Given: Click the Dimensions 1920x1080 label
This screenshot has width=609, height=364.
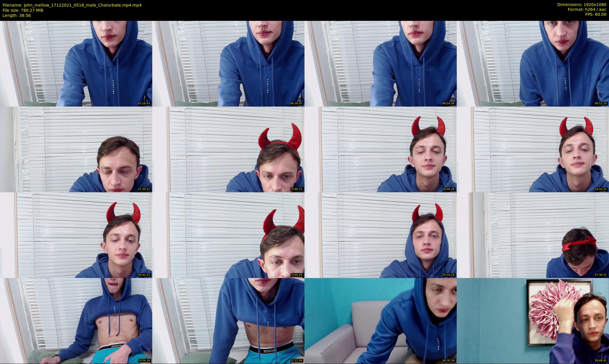Looking at the screenshot, I should click(582, 5).
